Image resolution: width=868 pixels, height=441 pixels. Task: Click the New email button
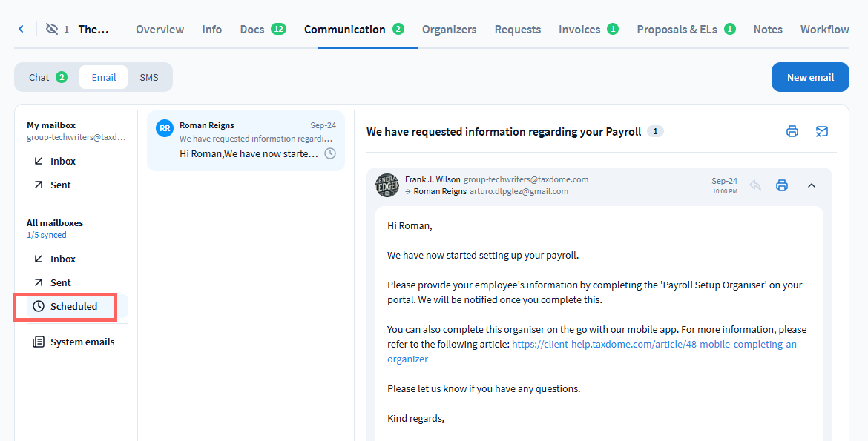tap(810, 77)
